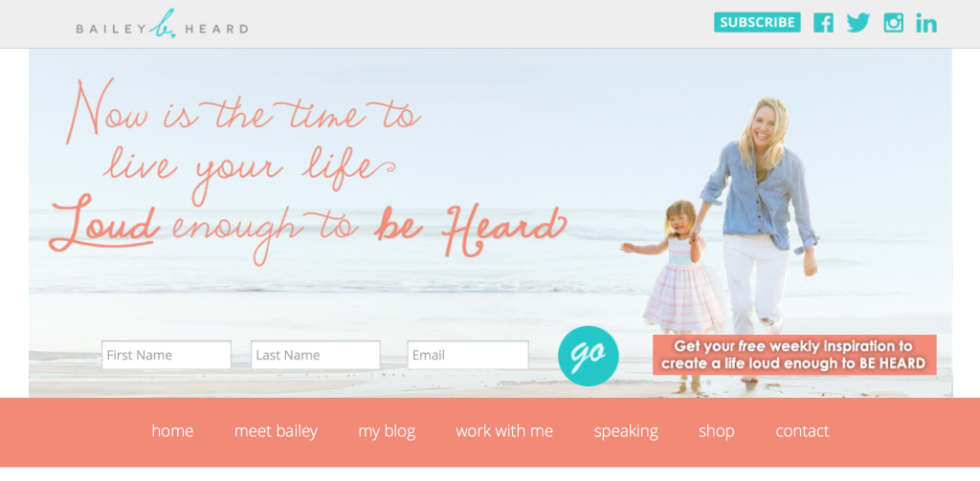
Task: Click the Bailey Heard logo
Action: click(162, 25)
